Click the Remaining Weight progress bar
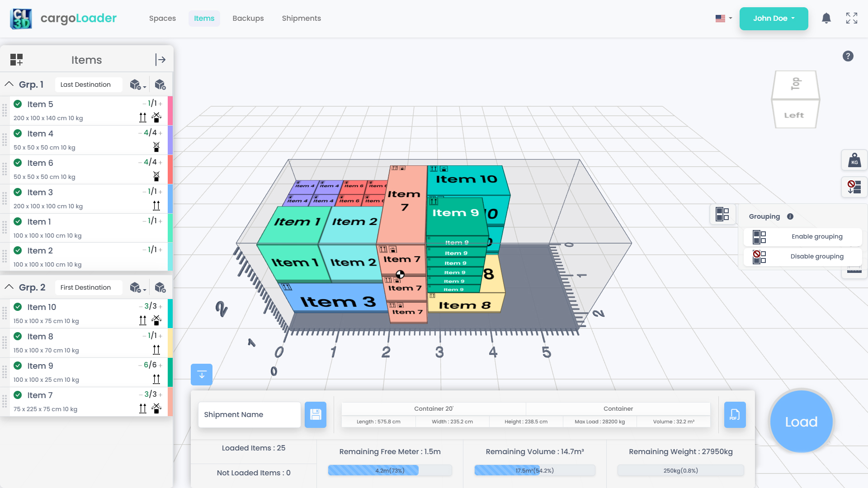 680,470
